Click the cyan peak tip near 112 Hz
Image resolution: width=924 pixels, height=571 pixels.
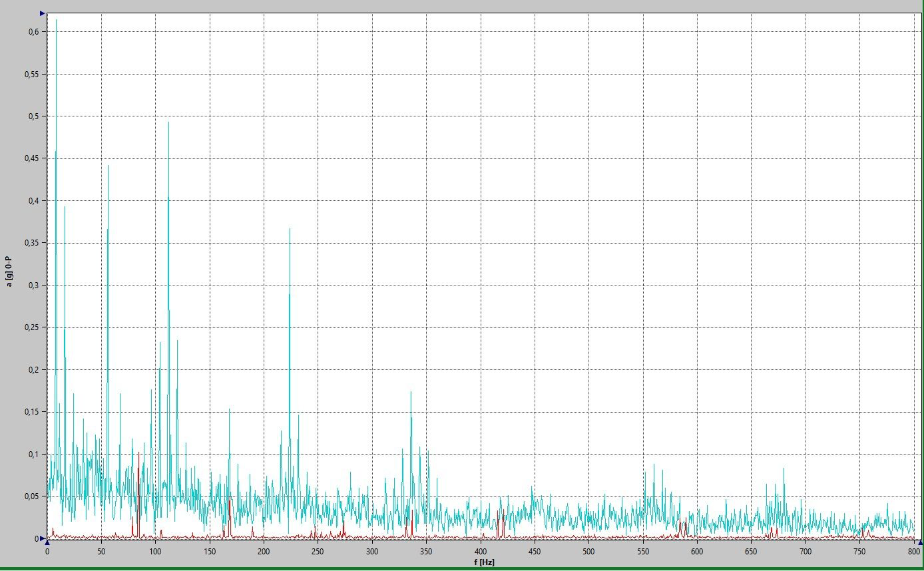point(168,122)
